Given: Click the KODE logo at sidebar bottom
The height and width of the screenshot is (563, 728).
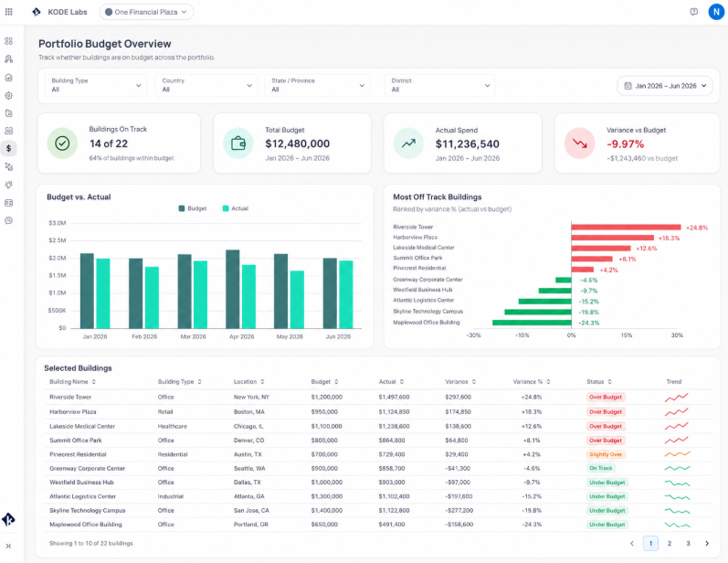Looking at the screenshot, I should pyautogui.click(x=8, y=519).
